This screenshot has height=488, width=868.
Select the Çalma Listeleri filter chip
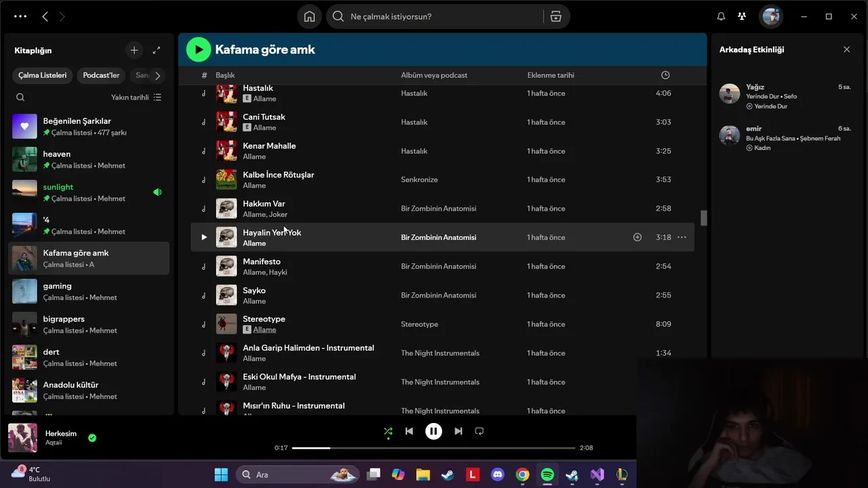(42, 75)
